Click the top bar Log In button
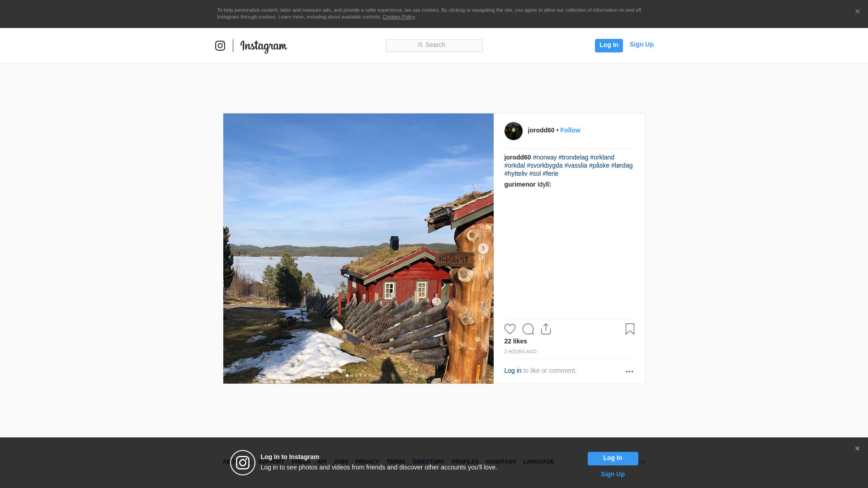The width and height of the screenshot is (868, 488). pos(609,45)
